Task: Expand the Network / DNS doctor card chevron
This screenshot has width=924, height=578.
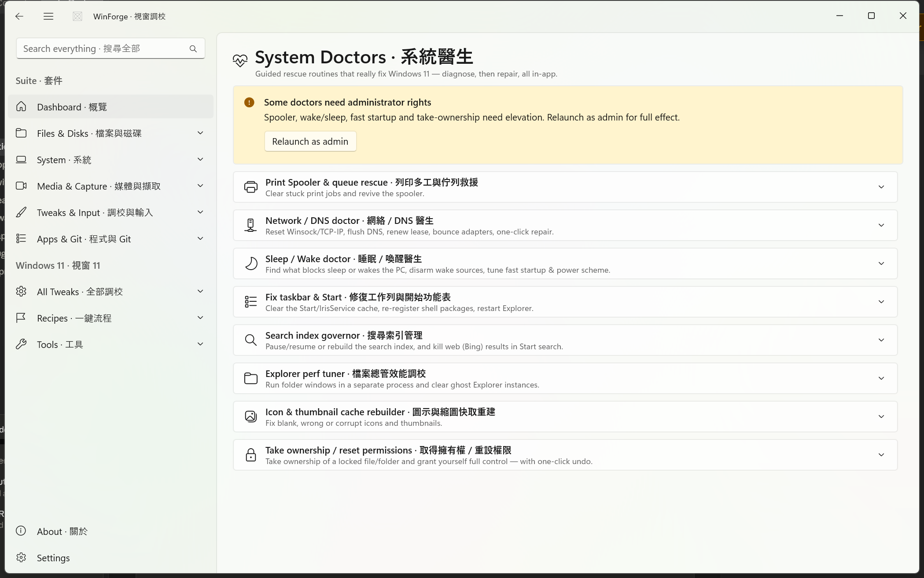Action: (881, 225)
